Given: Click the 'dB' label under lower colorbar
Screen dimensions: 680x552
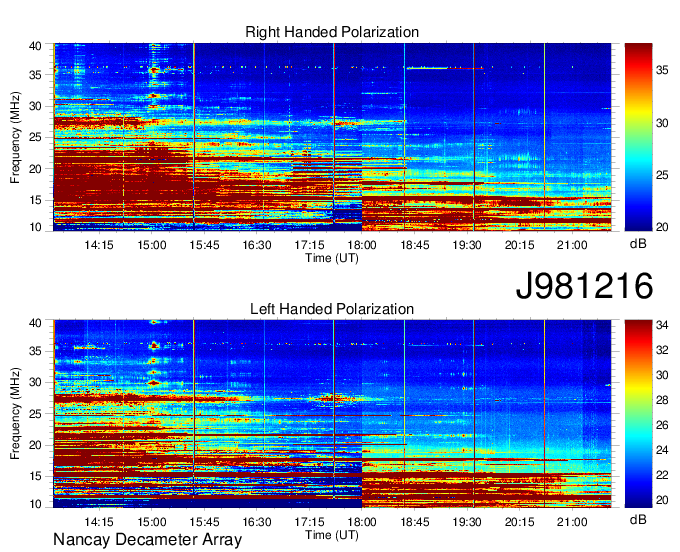Looking at the screenshot, I should [x=638, y=519].
